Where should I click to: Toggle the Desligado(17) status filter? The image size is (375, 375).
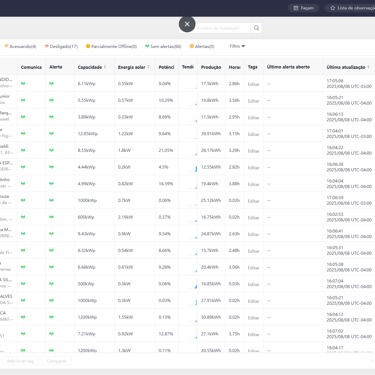(x=61, y=46)
